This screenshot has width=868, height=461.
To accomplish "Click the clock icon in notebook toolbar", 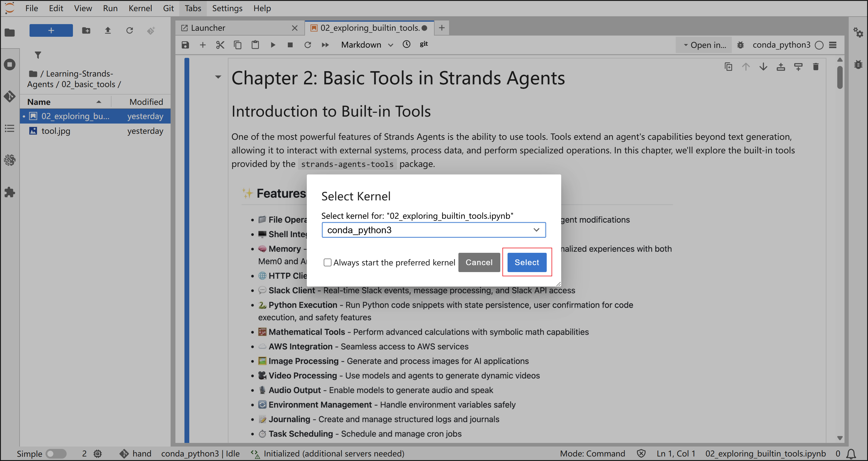I will (x=406, y=44).
